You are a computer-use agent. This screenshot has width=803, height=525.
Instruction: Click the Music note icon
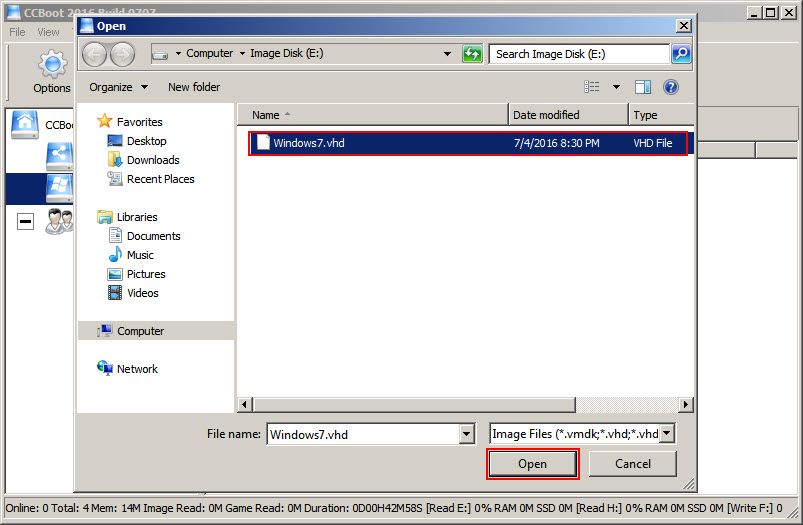(x=115, y=255)
